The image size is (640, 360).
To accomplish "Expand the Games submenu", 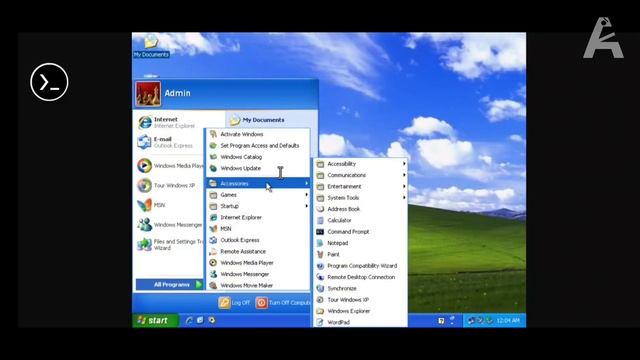I will (x=258, y=195).
